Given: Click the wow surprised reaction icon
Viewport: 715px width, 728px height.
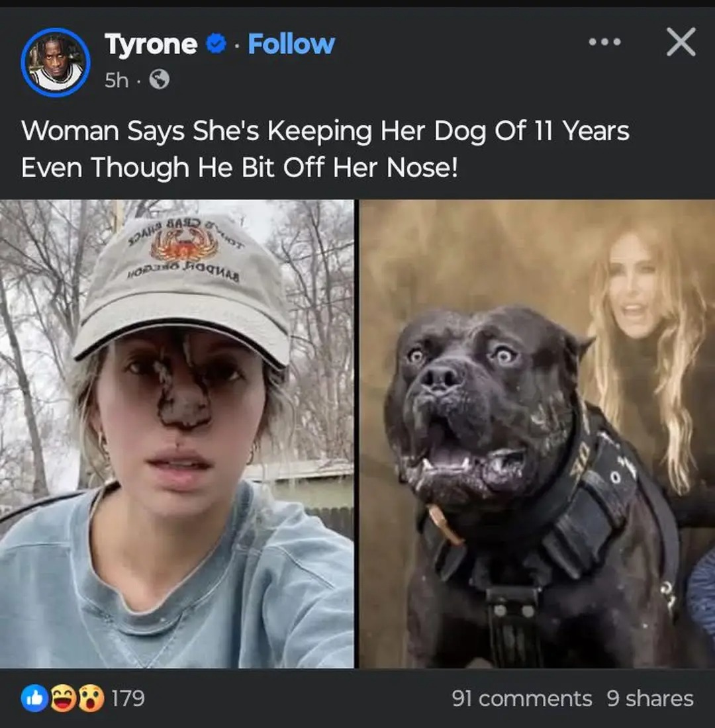Looking at the screenshot, I should (x=91, y=698).
